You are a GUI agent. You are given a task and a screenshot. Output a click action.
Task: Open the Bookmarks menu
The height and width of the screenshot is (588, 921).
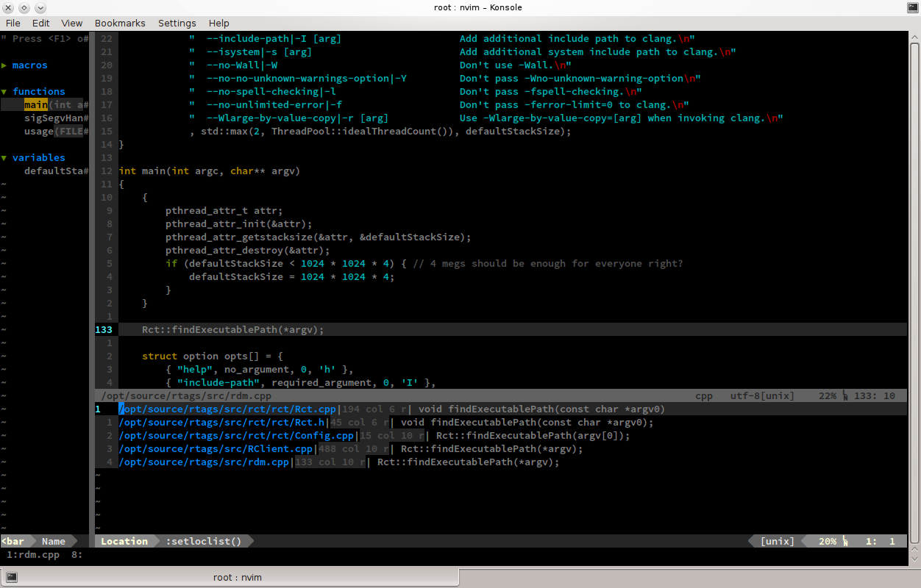(x=120, y=23)
